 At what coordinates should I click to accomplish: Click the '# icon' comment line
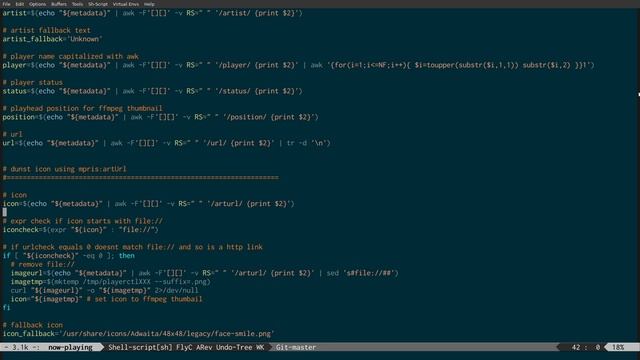pyautogui.click(x=15, y=195)
